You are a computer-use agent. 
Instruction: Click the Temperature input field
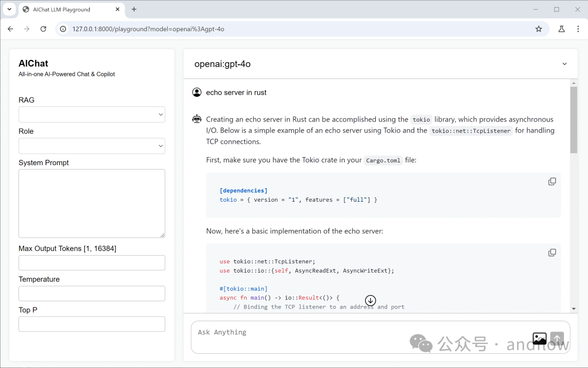92,294
